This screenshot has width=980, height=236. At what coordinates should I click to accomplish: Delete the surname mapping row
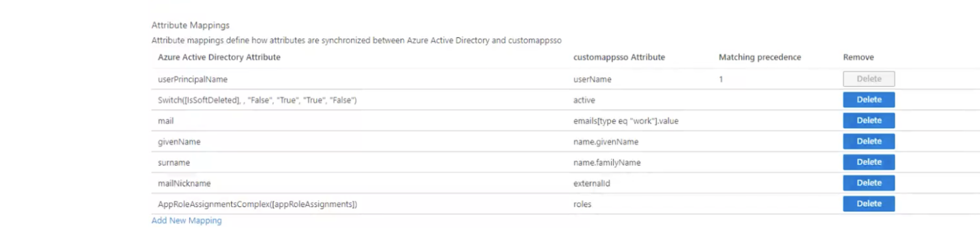coord(868,162)
